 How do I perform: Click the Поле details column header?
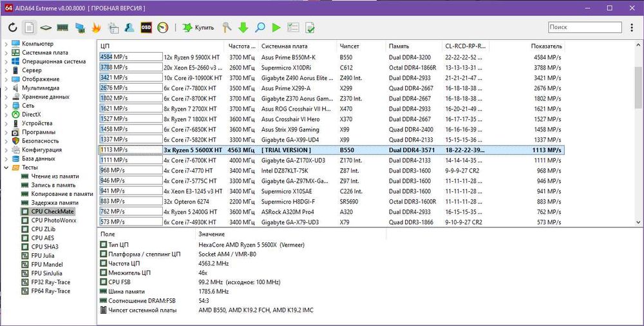[146, 234]
